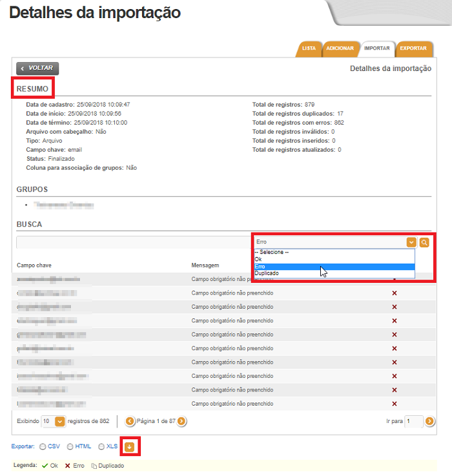
Task: Click the VOLTAR back button
Action: [x=37, y=68]
